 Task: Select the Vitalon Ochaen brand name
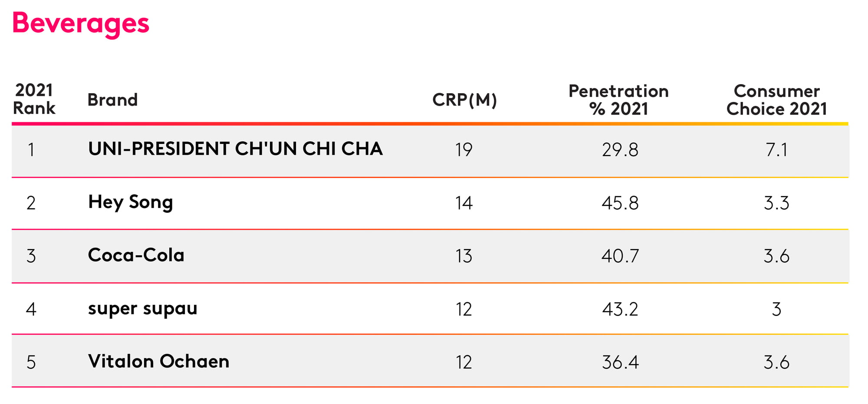pyautogui.click(x=158, y=361)
